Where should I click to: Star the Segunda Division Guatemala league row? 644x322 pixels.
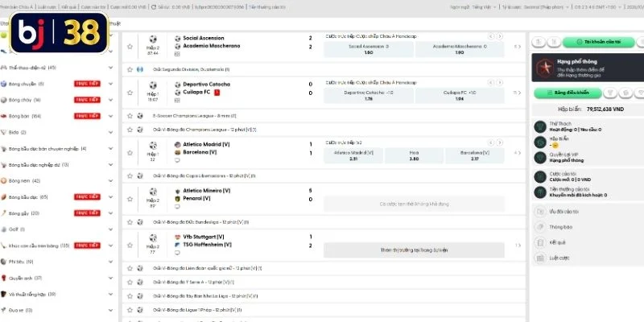pyautogui.click(x=130, y=69)
